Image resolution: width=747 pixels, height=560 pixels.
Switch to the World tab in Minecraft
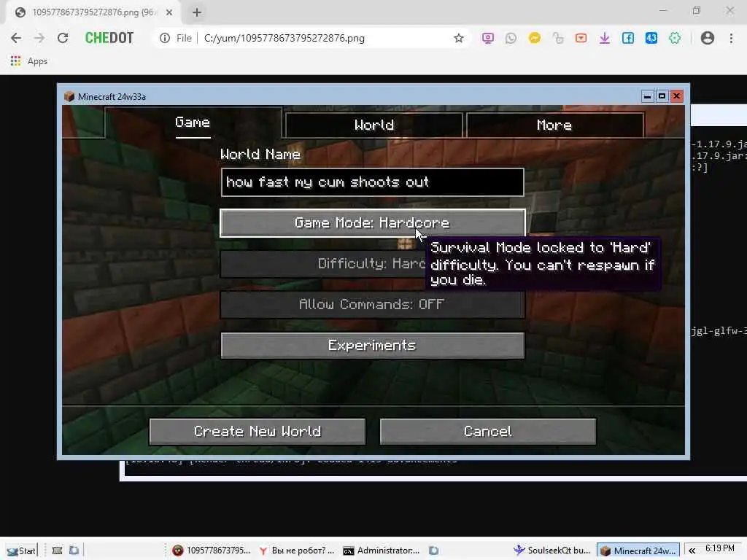374,125
